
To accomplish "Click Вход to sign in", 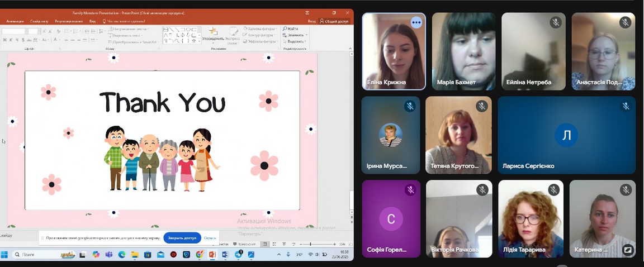I will tap(312, 21).
